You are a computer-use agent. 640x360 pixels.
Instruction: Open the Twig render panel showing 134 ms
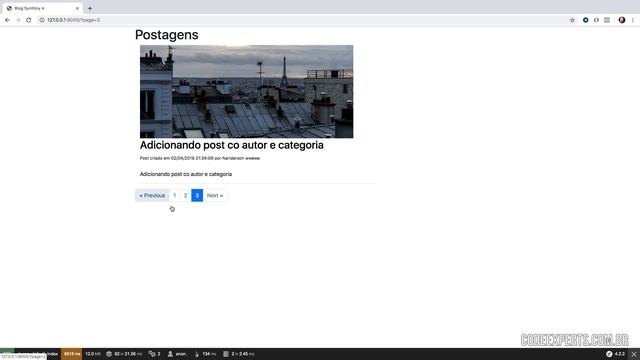tap(205, 354)
